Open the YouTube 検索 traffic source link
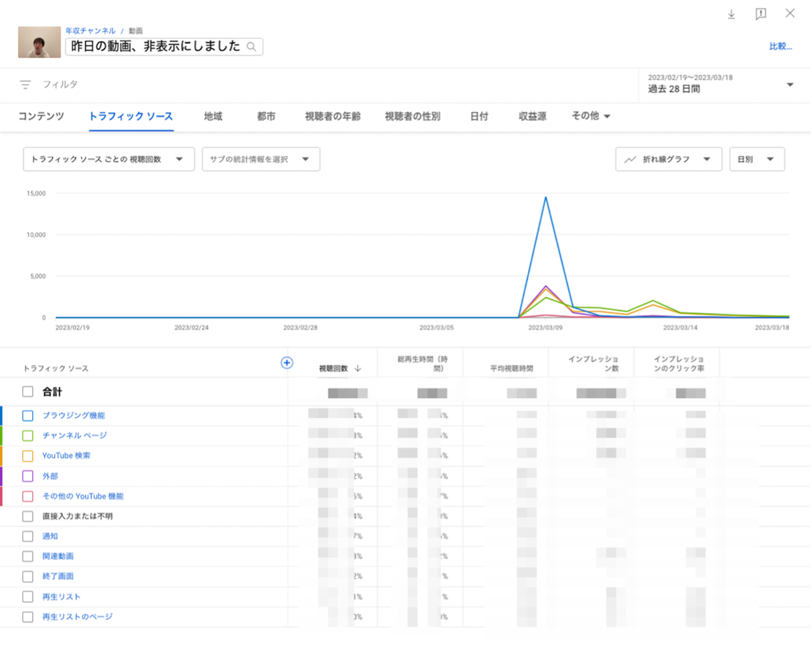 (66, 456)
